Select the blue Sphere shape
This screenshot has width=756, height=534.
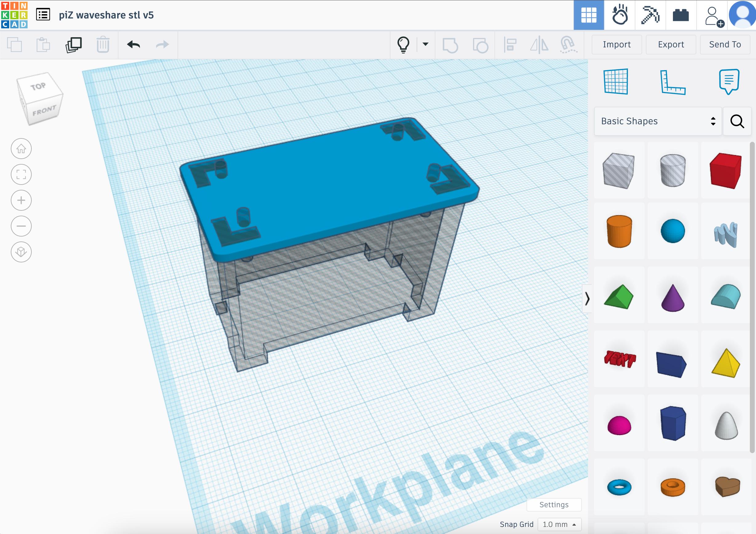click(x=673, y=231)
